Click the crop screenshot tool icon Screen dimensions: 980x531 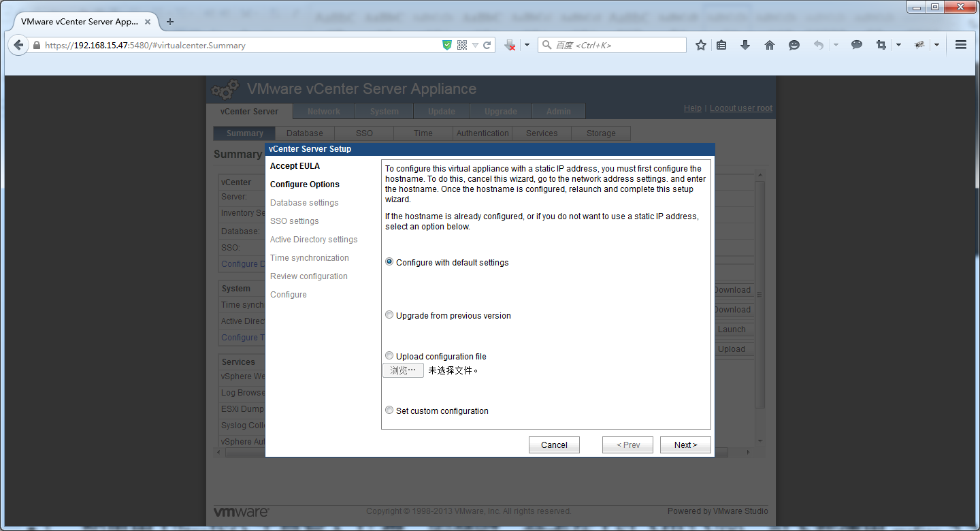pos(881,45)
